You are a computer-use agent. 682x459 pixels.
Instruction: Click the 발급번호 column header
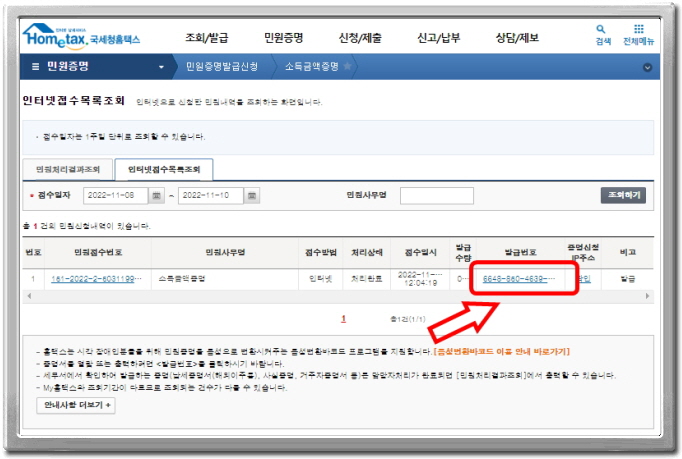[x=520, y=252]
